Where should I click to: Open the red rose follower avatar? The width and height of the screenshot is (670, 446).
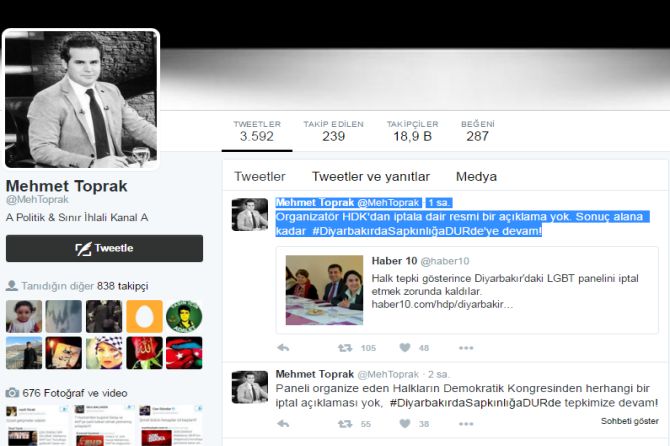pos(144,353)
